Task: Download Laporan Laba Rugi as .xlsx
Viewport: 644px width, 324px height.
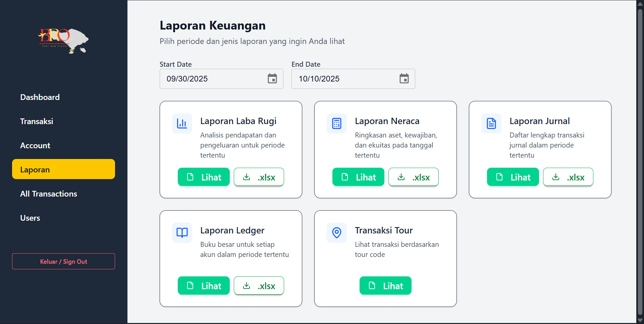Action: [259, 177]
